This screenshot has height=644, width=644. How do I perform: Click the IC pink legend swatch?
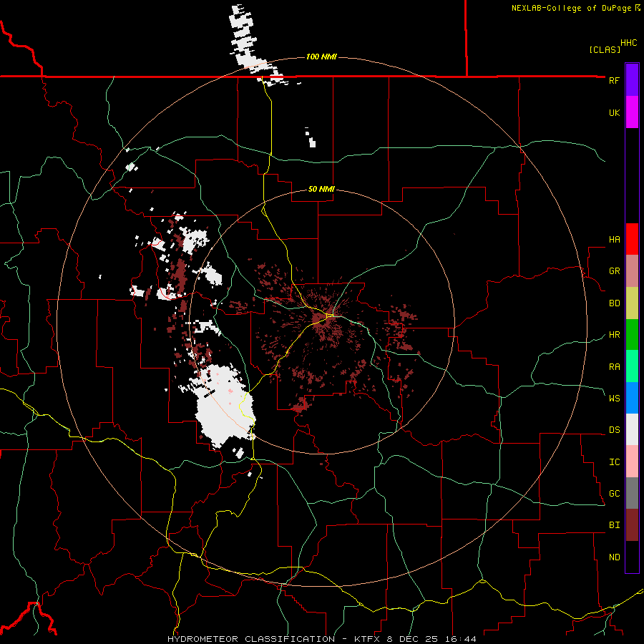point(632,462)
